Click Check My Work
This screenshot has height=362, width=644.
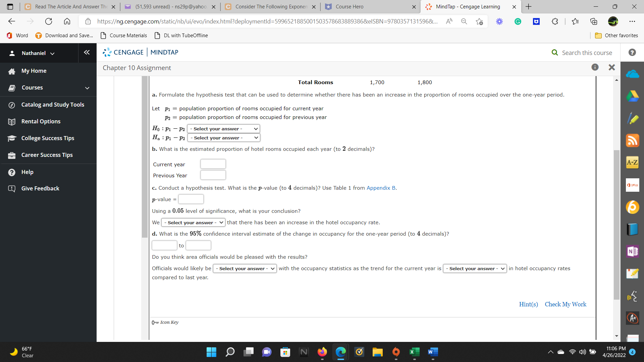click(566, 304)
